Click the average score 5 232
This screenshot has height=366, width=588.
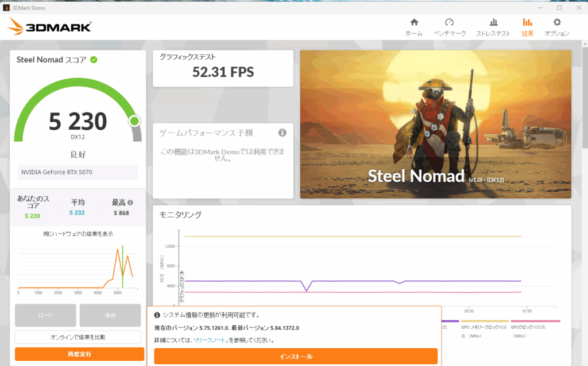click(x=77, y=213)
